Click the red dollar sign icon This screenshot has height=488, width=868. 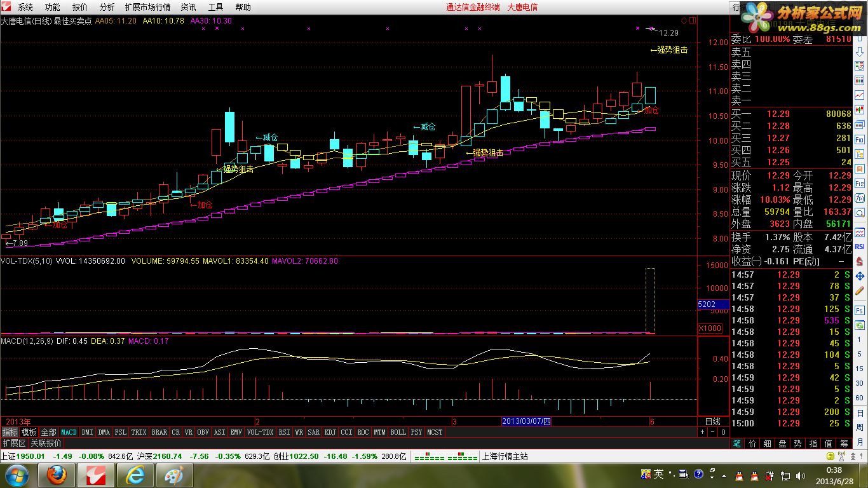coord(860,261)
